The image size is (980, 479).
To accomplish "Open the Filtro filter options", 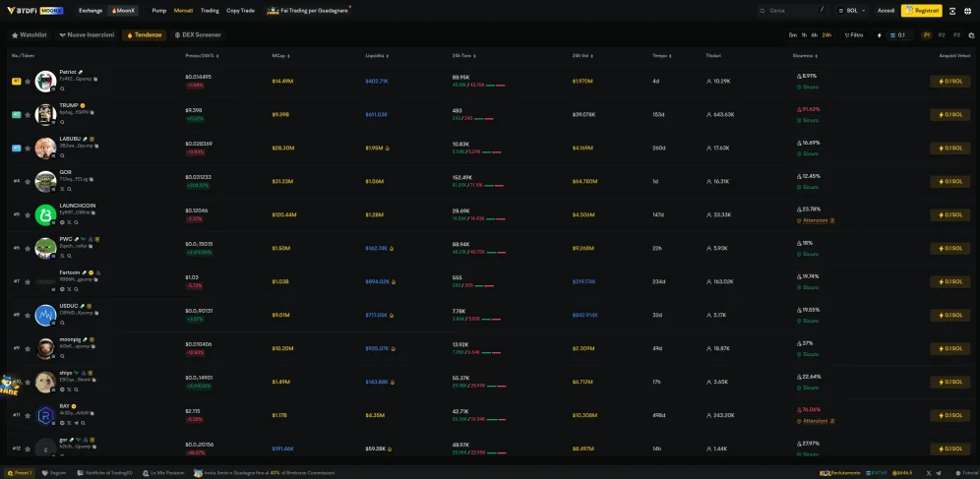I will [853, 35].
